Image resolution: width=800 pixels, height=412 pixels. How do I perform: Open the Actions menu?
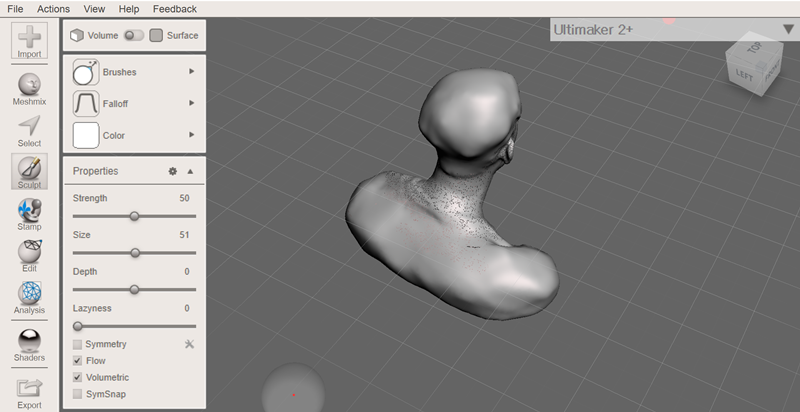click(x=53, y=9)
